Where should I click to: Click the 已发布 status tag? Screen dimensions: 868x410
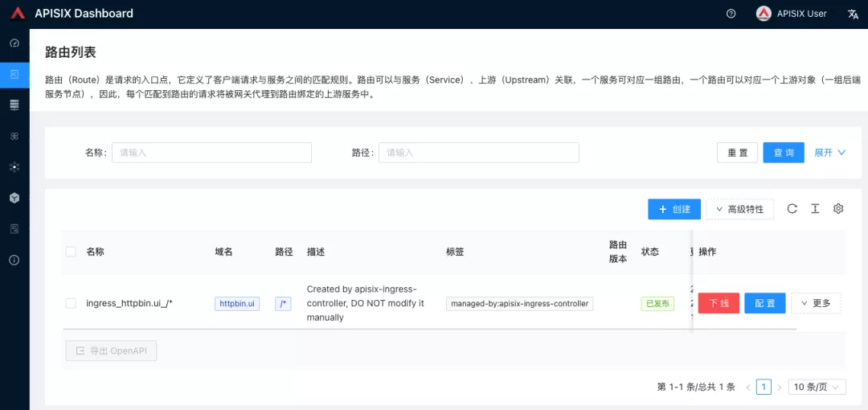pos(657,304)
